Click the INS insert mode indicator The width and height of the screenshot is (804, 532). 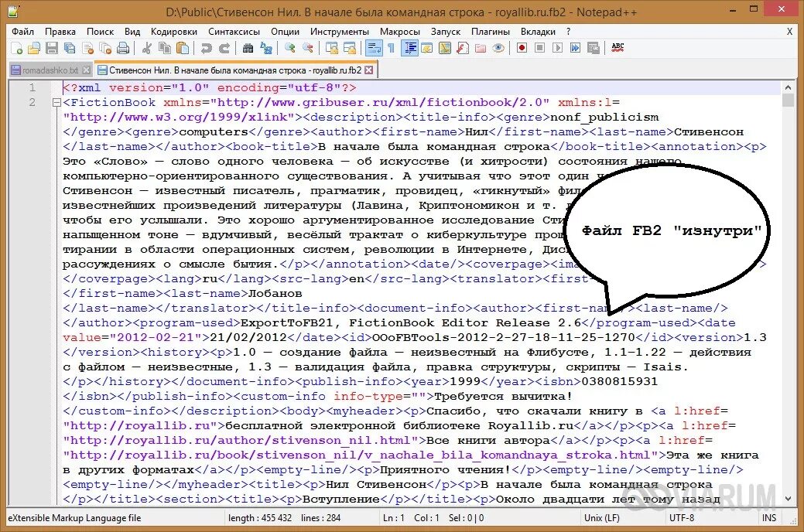pyautogui.click(x=769, y=517)
